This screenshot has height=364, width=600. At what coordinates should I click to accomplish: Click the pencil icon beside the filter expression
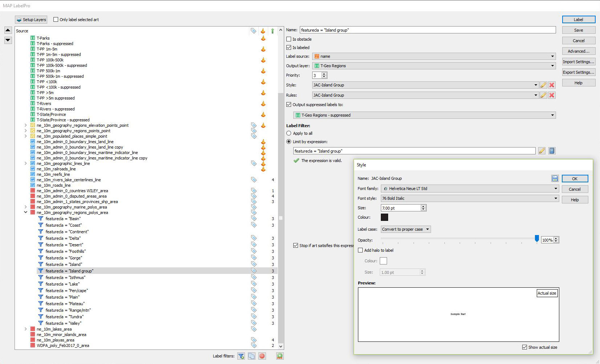point(542,151)
